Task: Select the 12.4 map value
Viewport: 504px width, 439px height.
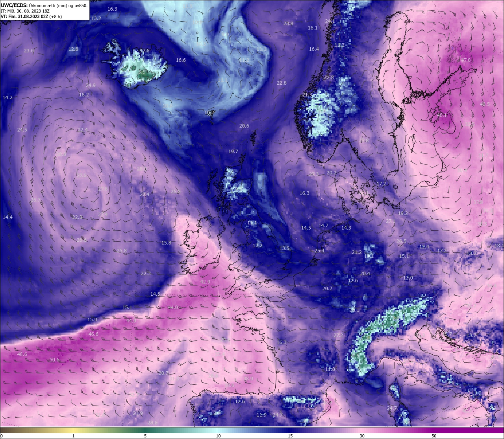Action: [x=424, y=247]
